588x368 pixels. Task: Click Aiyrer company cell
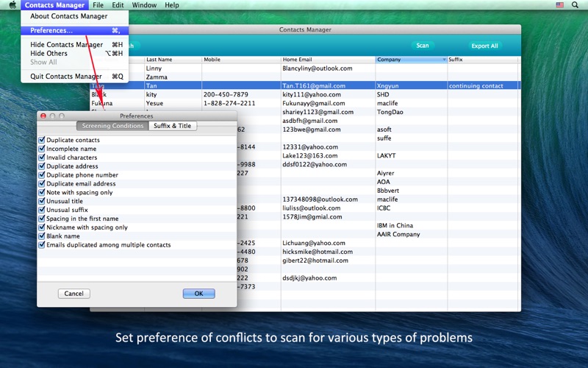[385, 173]
